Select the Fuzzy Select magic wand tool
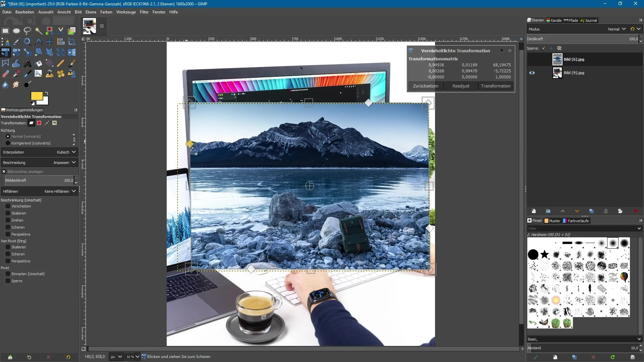Viewport: 644px width, 362px height. (39, 31)
